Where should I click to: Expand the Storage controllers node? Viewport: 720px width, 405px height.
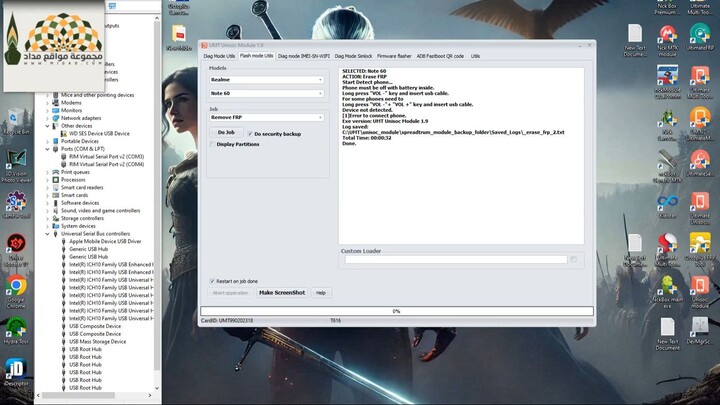47,218
